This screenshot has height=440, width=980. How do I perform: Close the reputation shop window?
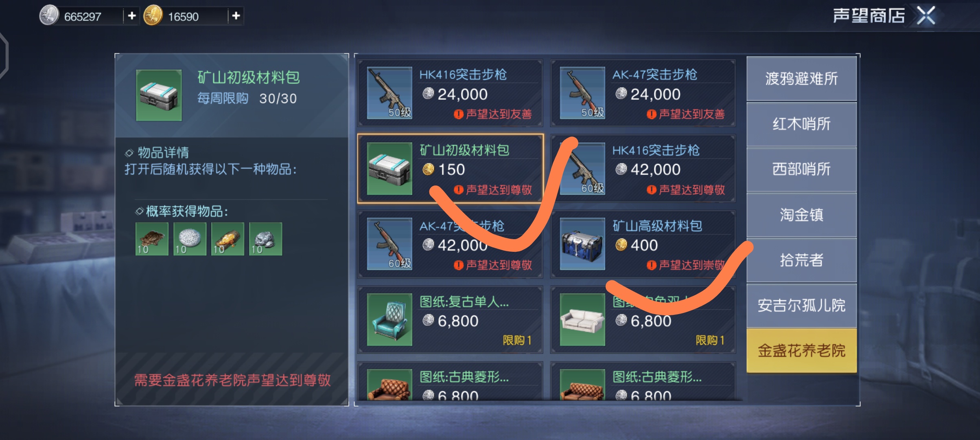click(x=926, y=16)
